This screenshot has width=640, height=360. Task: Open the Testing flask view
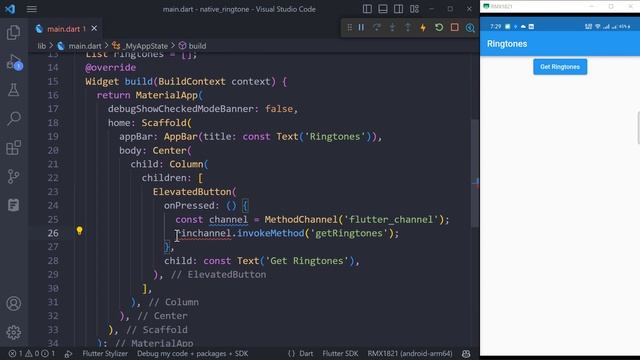click(x=13, y=90)
